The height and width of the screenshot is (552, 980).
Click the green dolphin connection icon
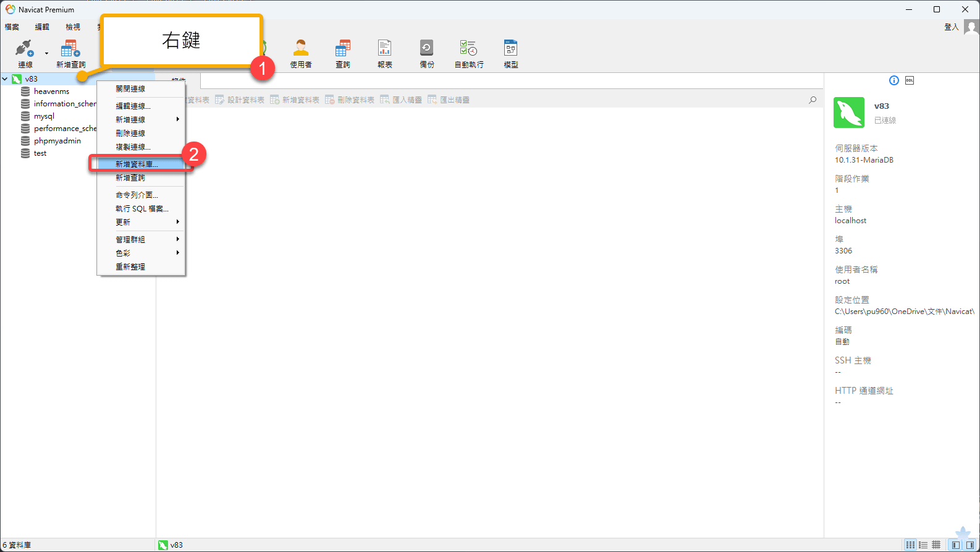[849, 113]
